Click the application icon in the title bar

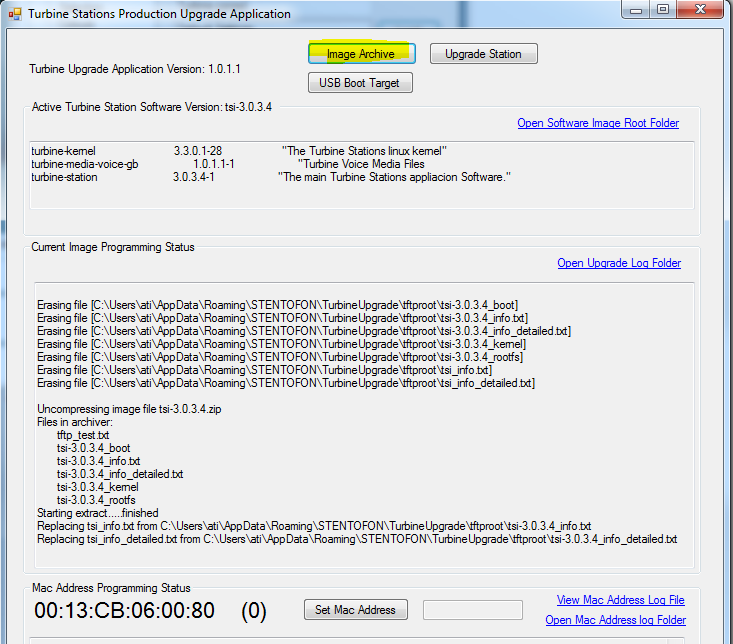tap(14, 14)
